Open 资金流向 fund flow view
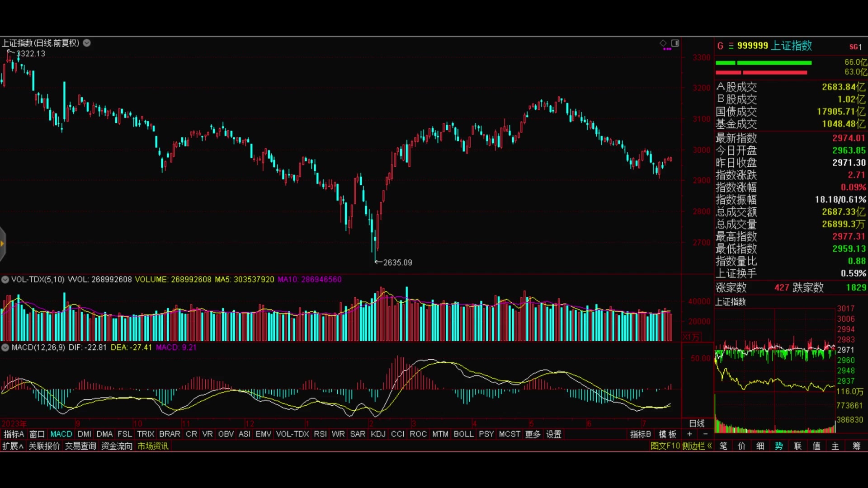Image resolution: width=868 pixels, height=488 pixels. 117,446
